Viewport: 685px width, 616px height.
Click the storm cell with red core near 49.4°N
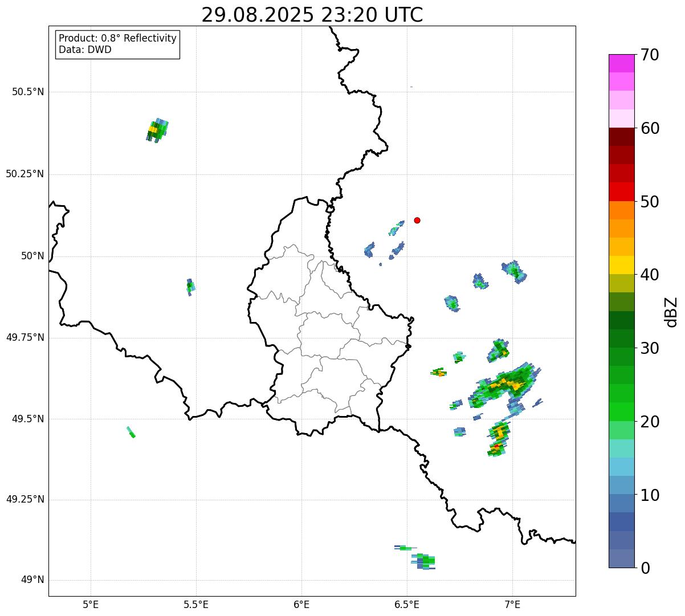point(498,448)
